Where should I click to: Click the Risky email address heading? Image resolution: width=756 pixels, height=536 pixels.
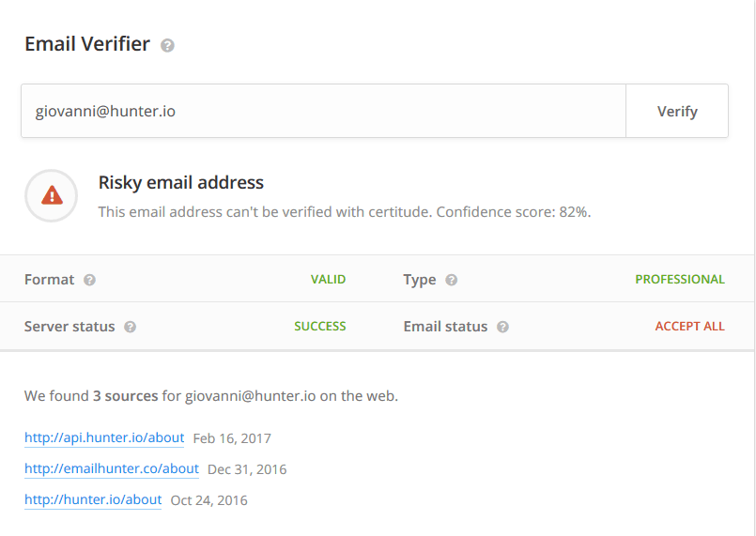(181, 183)
